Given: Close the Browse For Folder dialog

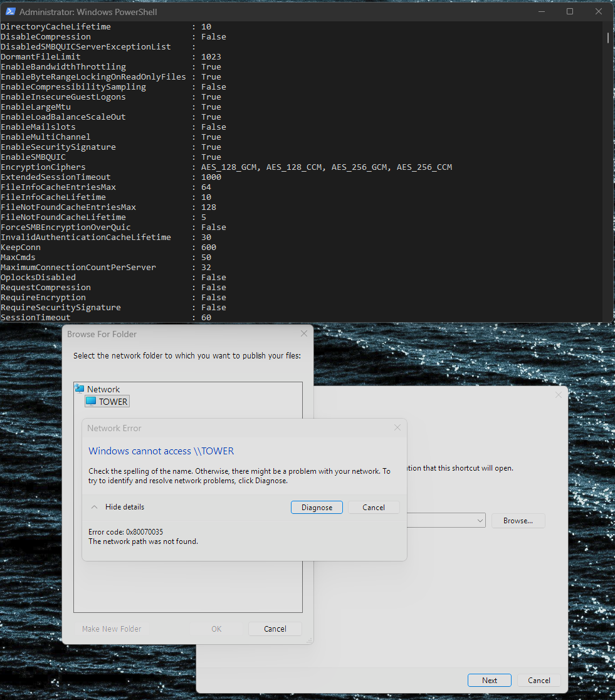Looking at the screenshot, I should point(304,333).
